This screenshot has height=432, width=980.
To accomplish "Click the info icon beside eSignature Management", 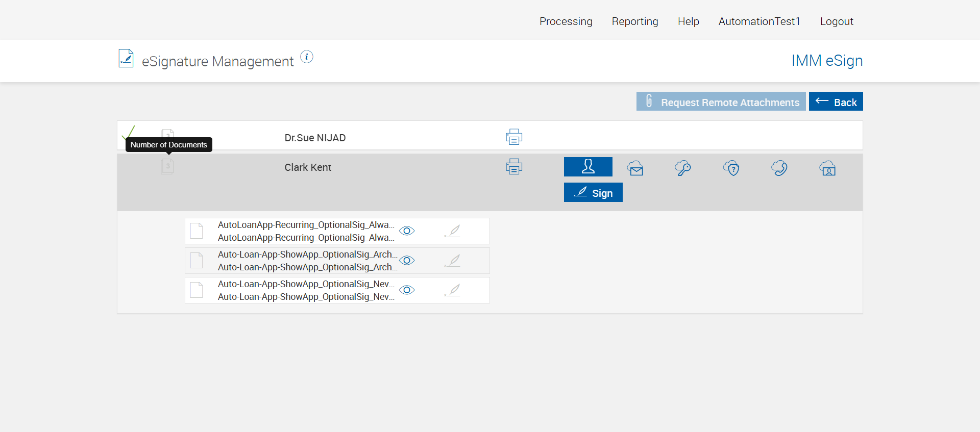I will tap(306, 57).
